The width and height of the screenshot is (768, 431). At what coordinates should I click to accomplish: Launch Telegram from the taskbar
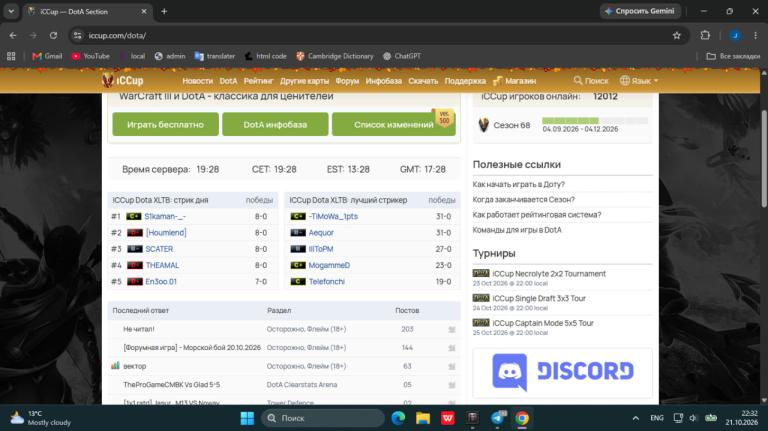(x=497, y=418)
